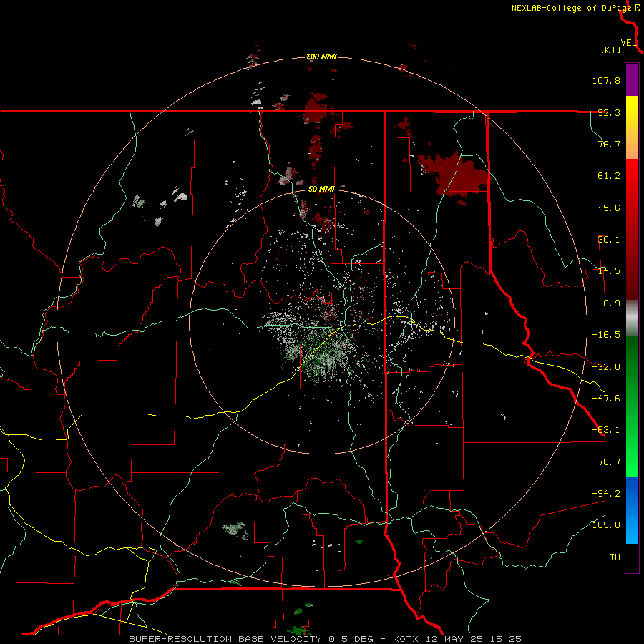Viewport: 644px width, 644px height.
Task: Select the 107.8 velocity scale label
Action: [x=606, y=80]
